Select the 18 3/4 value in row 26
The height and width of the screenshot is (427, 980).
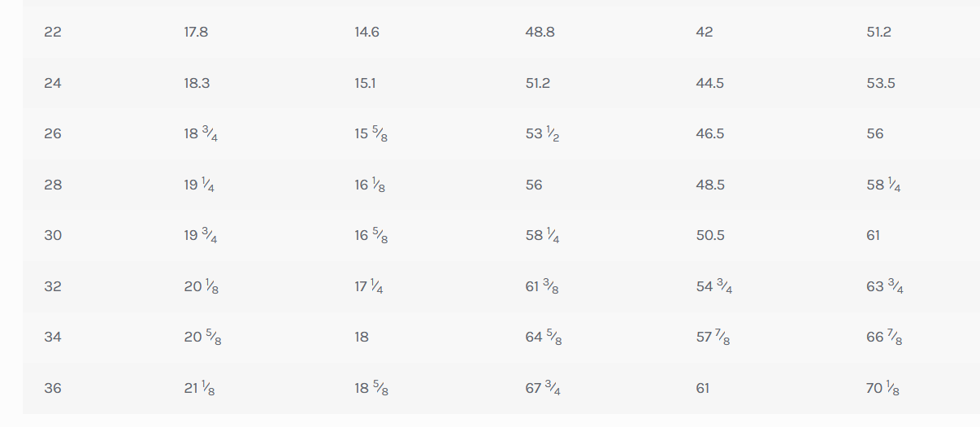(x=201, y=134)
